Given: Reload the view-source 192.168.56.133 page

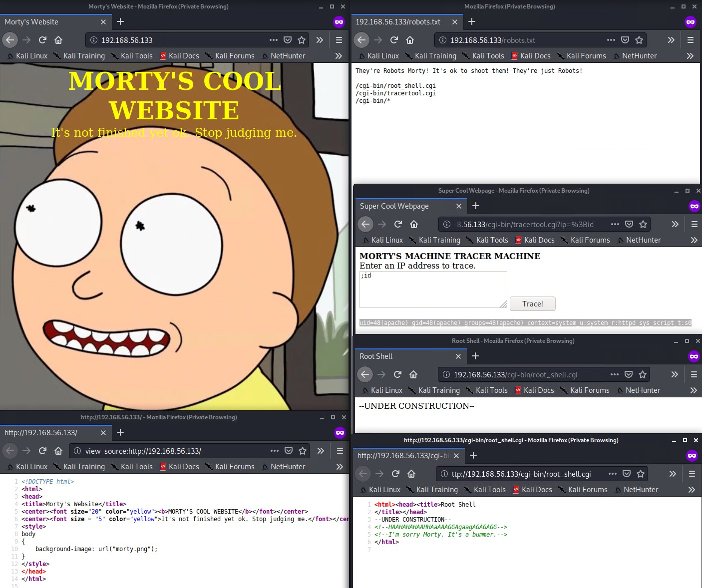Looking at the screenshot, I should coord(42,451).
